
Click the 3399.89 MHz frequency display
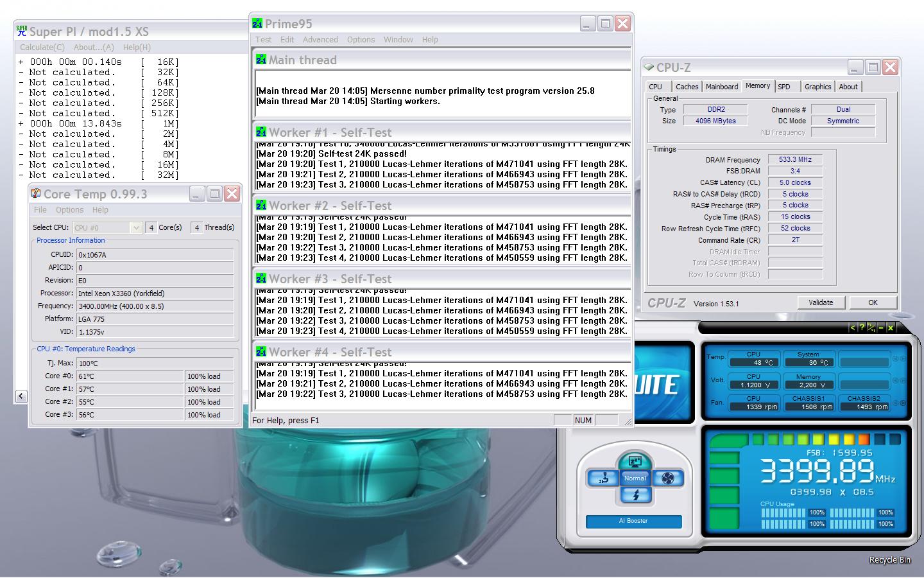(827, 473)
